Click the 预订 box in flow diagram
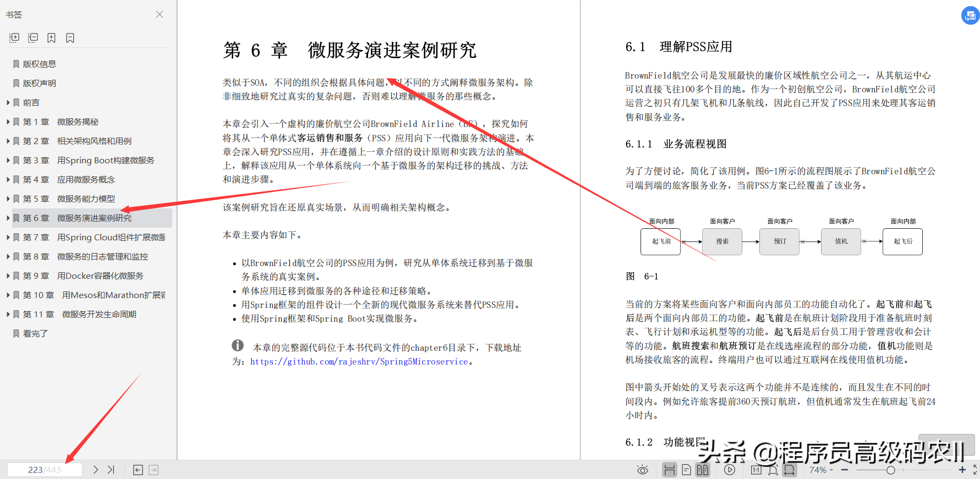The width and height of the screenshot is (980, 479). pyautogui.click(x=779, y=241)
